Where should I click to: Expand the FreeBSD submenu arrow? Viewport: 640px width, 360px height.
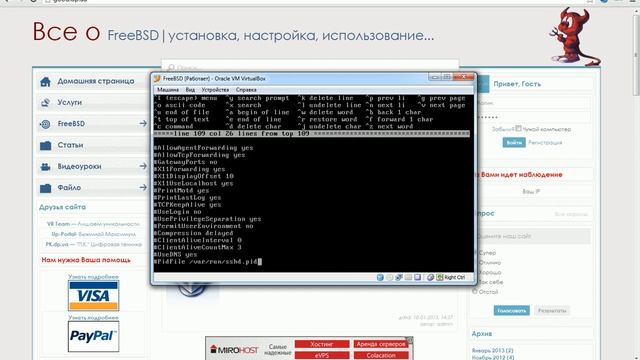142,123
